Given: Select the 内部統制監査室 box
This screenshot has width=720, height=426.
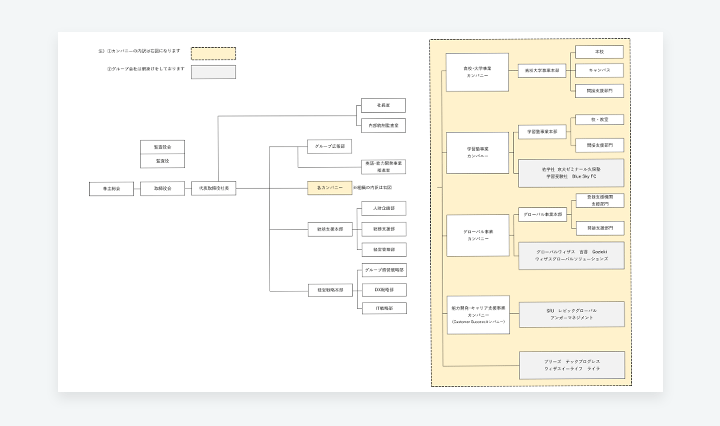Looking at the screenshot, I should 383,125.
